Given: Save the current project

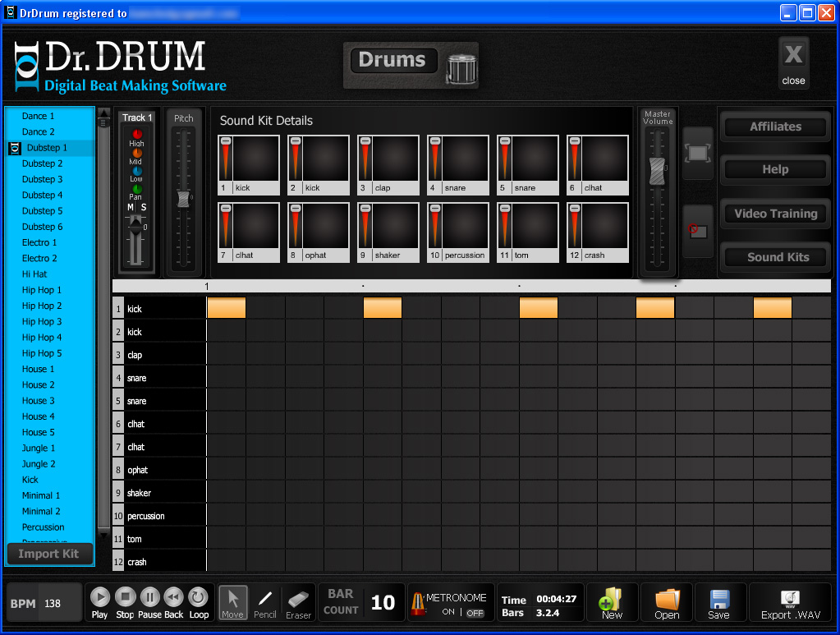Looking at the screenshot, I should [x=719, y=604].
